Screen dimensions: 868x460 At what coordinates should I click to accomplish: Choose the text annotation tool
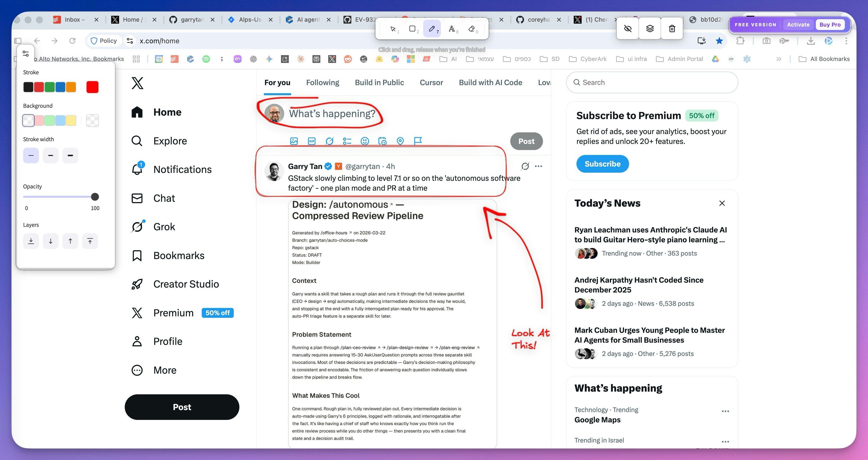pyautogui.click(x=452, y=29)
